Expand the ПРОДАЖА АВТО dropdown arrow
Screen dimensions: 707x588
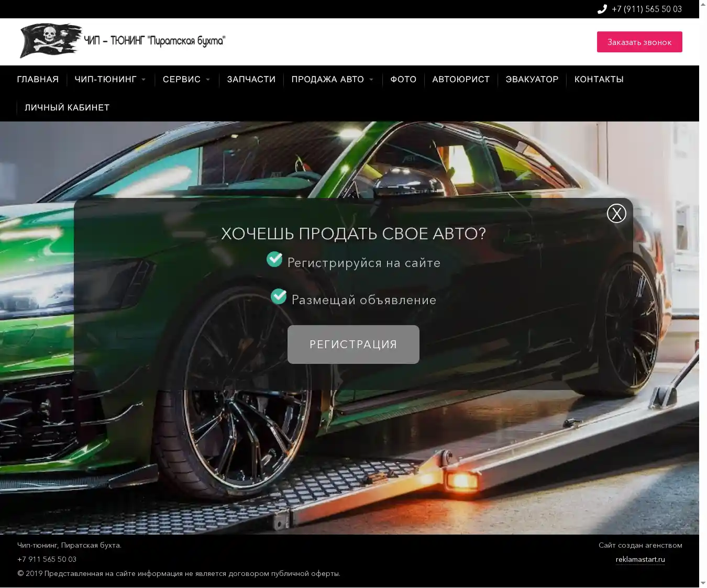point(371,80)
